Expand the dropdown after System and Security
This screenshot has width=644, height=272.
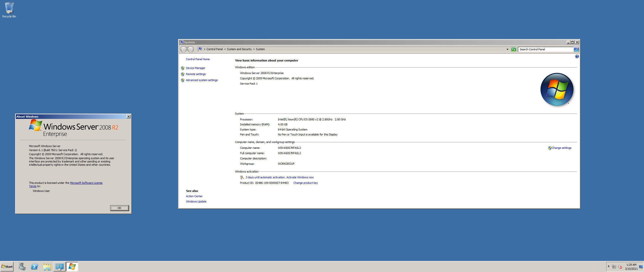coord(254,49)
